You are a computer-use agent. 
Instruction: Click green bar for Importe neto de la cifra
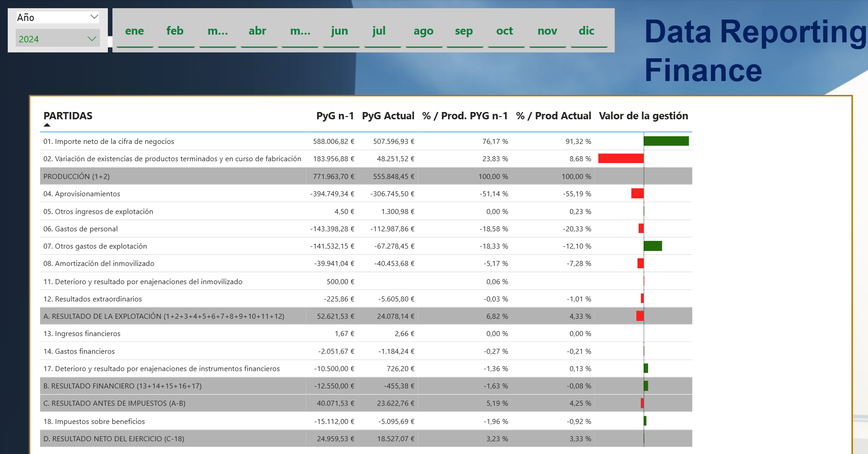click(x=666, y=141)
